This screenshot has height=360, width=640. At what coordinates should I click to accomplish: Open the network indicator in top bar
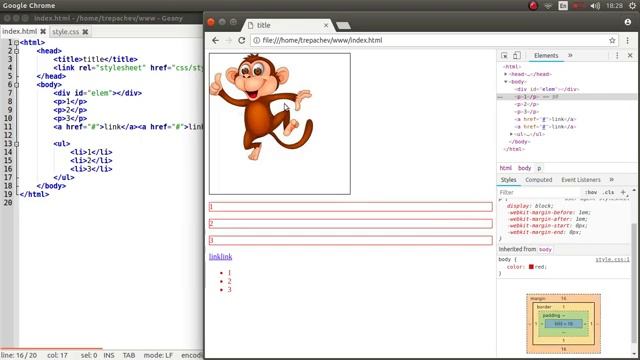[x=548, y=6]
